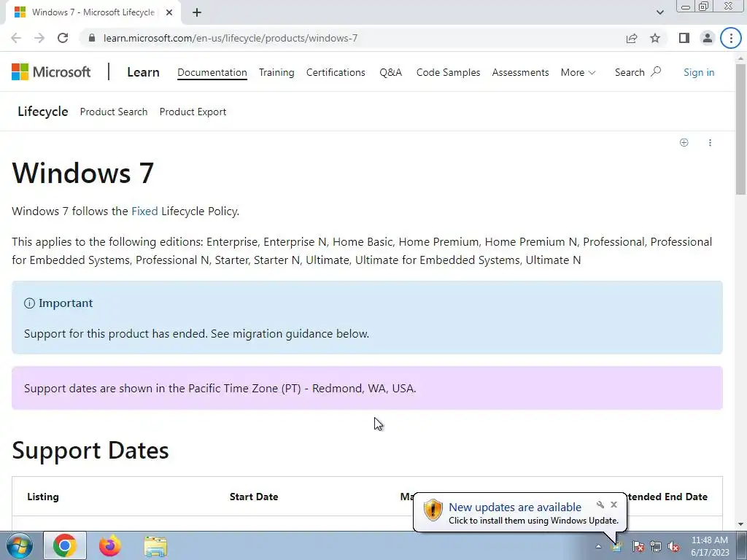Open Chrome from the taskbar
The width and height of the screenshot is (747, 560).
pos(65,545)
